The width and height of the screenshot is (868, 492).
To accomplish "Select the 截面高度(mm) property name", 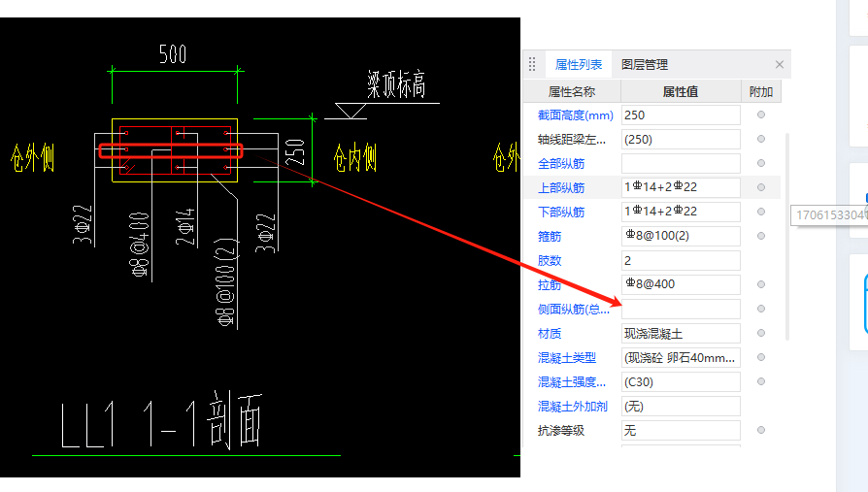I will click(x=575, y=115).
